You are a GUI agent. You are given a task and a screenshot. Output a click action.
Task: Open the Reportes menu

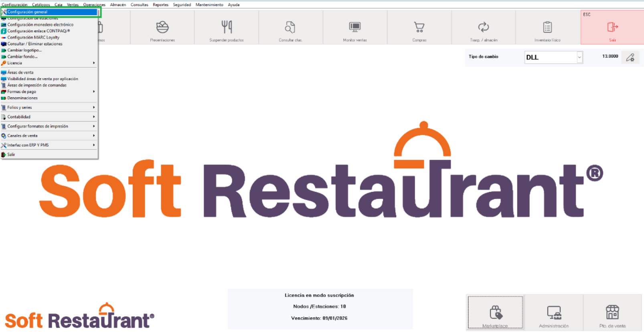point(160,5)
